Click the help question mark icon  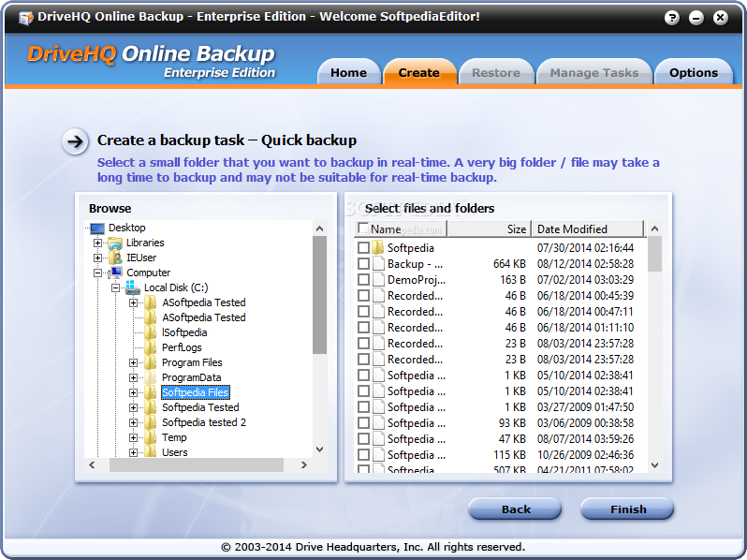[x=672, y=18]
